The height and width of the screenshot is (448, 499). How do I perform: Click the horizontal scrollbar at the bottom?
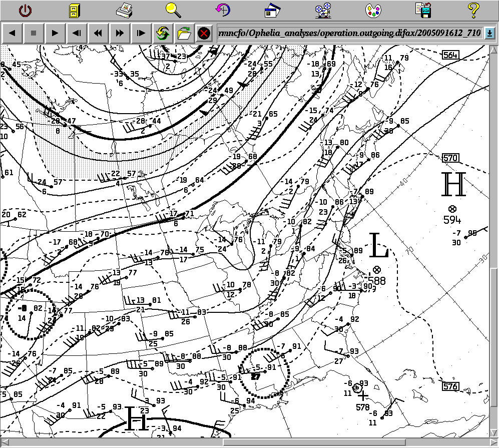(314, 442)
